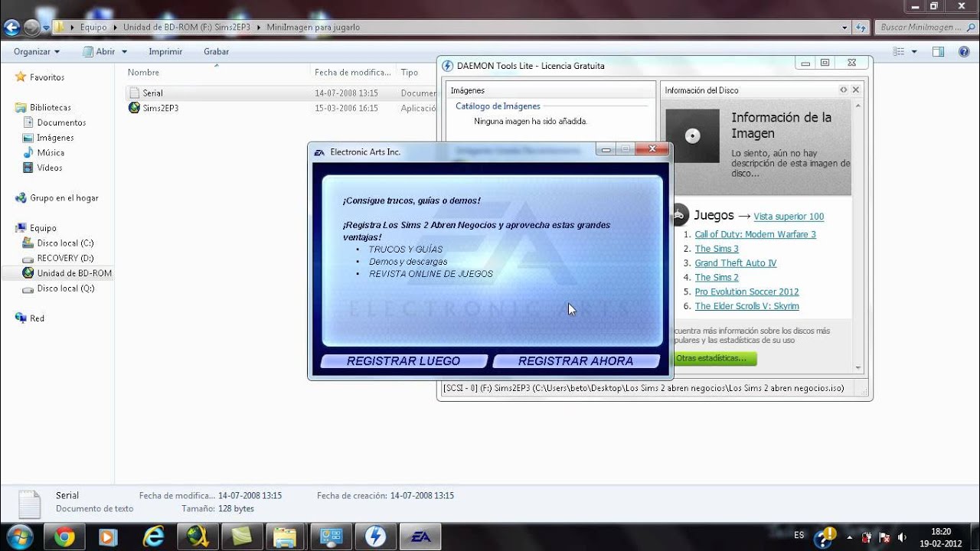This screenshot has height=551, width=980.
Task: Click the volume icon in the system tray
Action: pyautogui.click(x=901, y=536)
